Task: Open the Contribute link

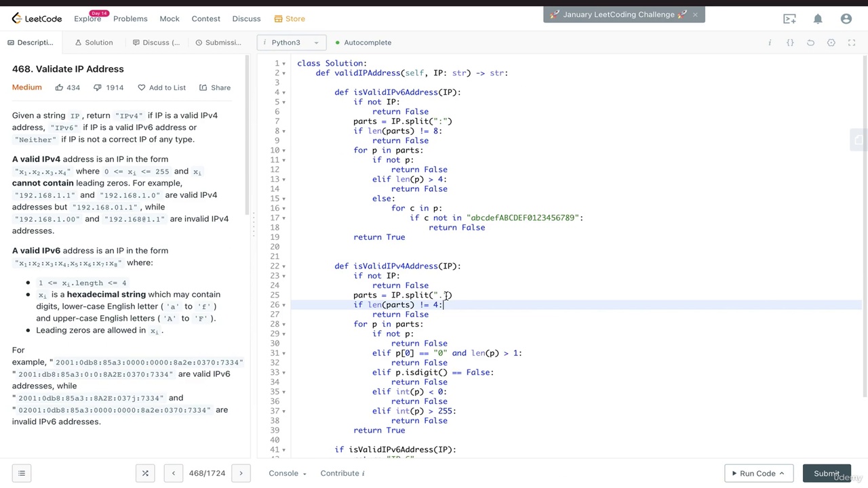Action: pos(342,473)
